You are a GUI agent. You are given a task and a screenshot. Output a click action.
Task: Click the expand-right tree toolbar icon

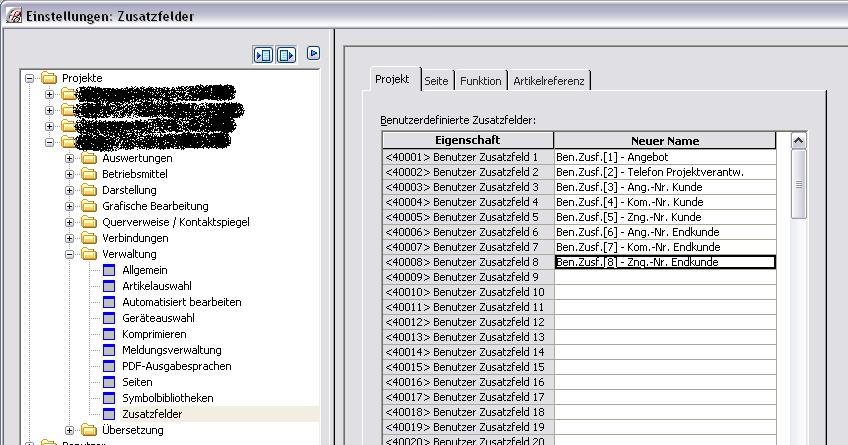(x=286, y=55)
